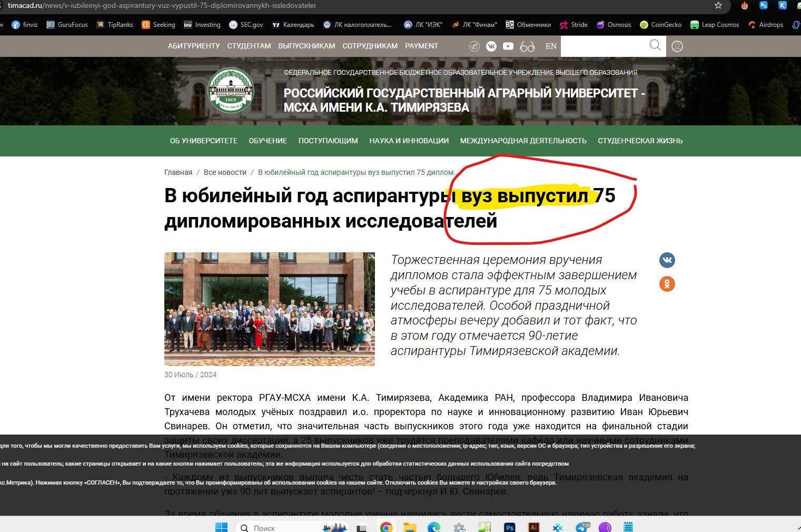Open Task View in taskbar
The width and height of the screenshot is (801, 532).
click(362, 527)
